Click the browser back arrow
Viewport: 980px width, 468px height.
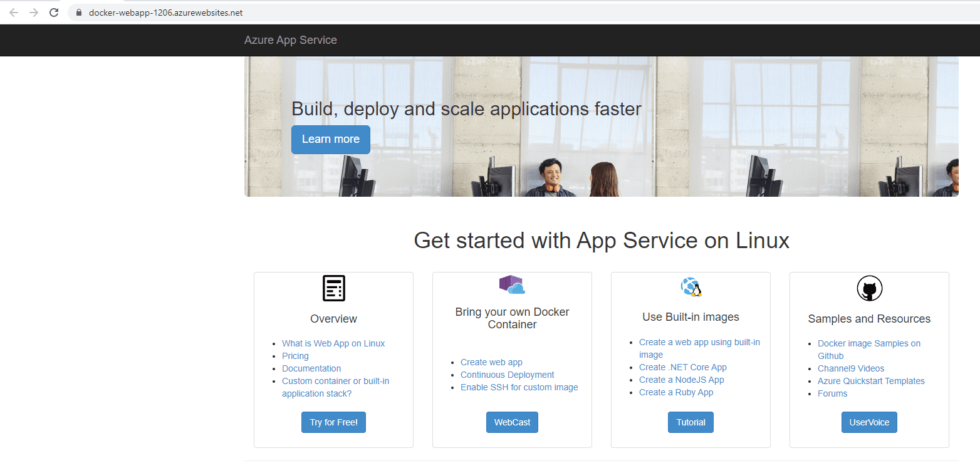14,13
